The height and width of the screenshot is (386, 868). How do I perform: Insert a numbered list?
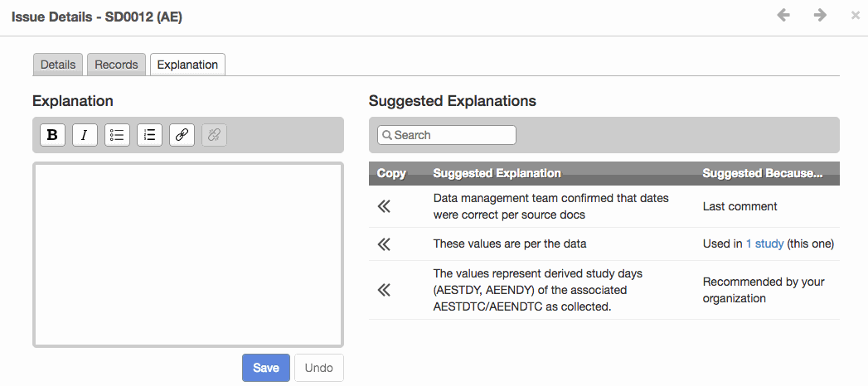[149, 135]
